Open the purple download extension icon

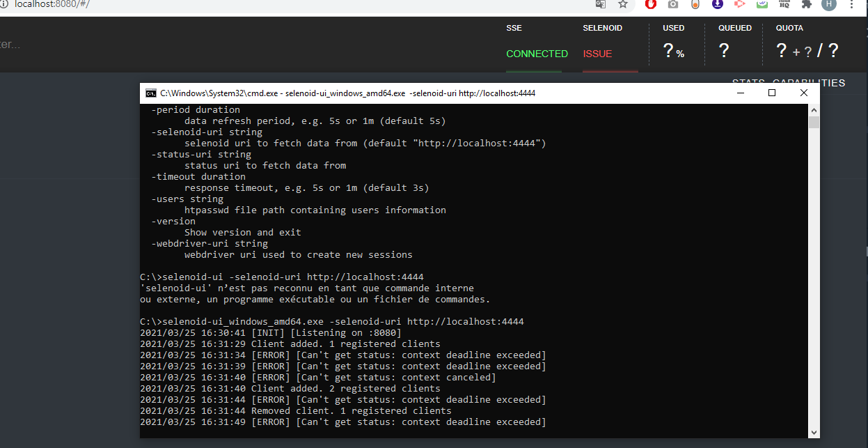pos(718,4)
